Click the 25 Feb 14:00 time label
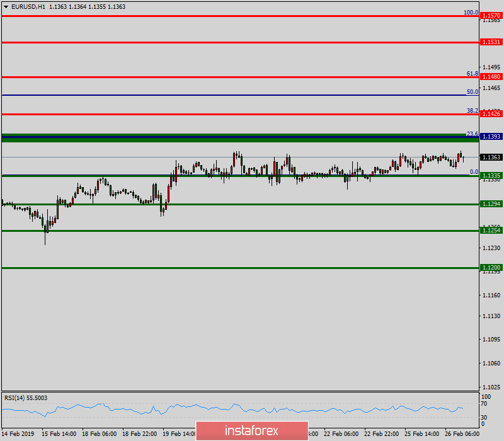 (x=421, y=434)
